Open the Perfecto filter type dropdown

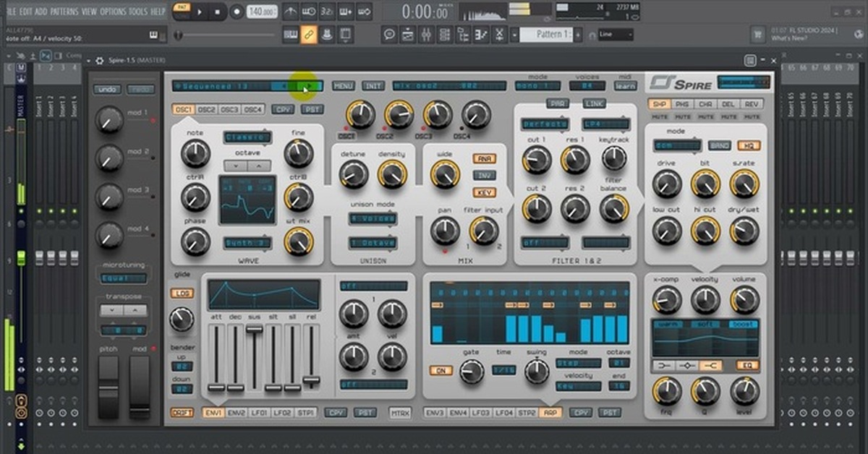[x=545, y=124]
